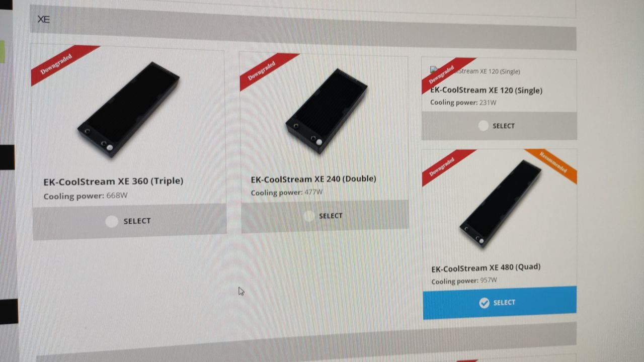Click the broken image icon on XE 120 card
The height and width of the screenshot is (362, 644).
click(x=434, y=69)
